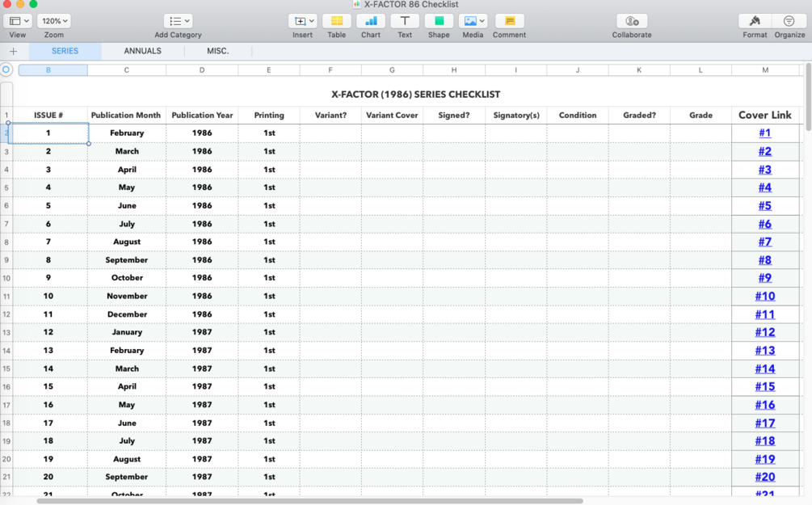Viewport: 812px width, 505px height.
Task: Click the table select handle circle
Action: tap(6, 69)
